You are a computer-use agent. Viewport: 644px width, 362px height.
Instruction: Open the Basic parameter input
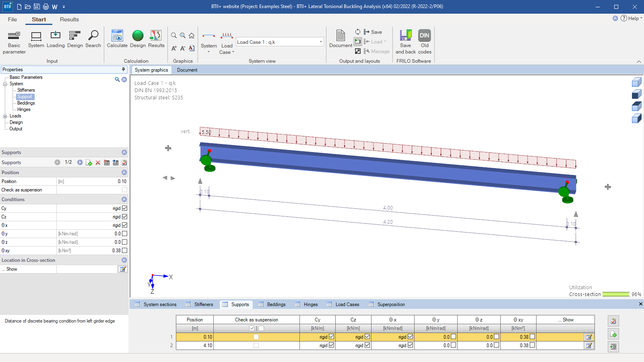click(x=14, y=42)
